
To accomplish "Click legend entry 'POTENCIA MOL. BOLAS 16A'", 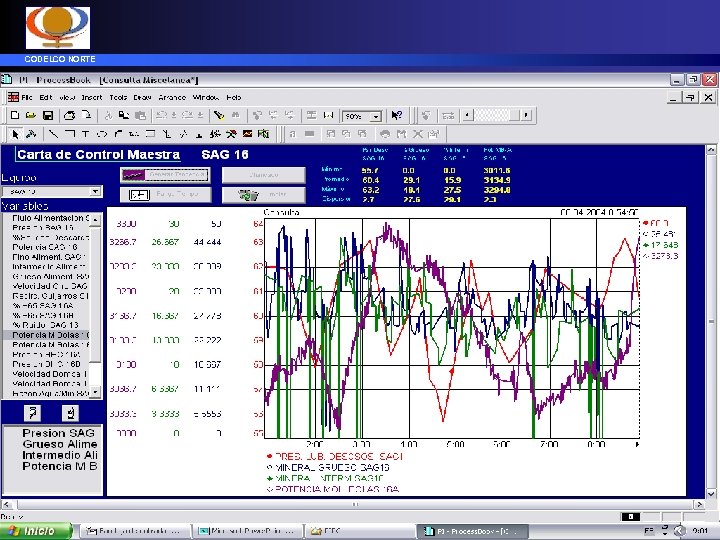I will (x=332, y=489).
